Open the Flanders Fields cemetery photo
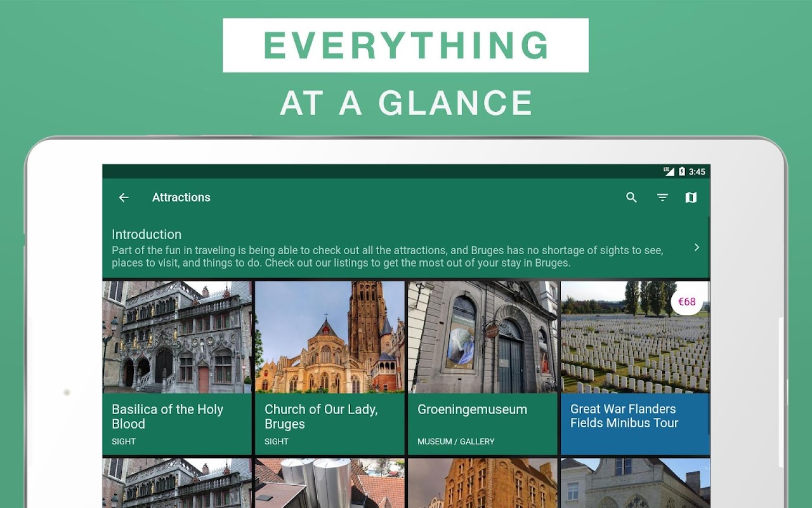Viewport: 812px width, 508px height. pos(635,337)
